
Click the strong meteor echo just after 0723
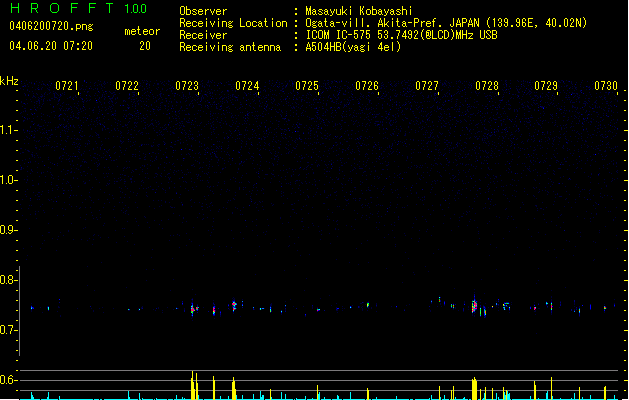click(x=193, y=309)
